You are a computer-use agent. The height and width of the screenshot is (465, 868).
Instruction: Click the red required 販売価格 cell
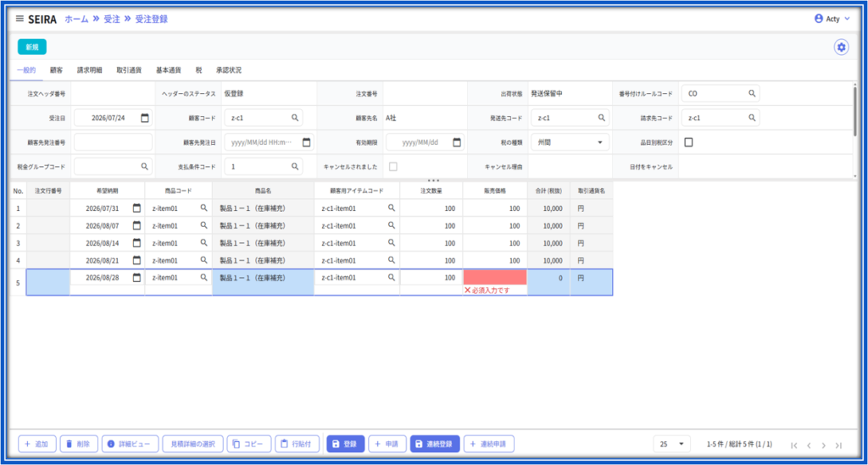point(495,277)
